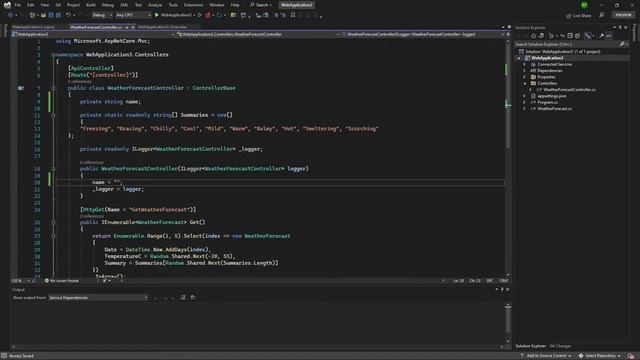640x360 pixels.
Task: Open the Analyze menu
Action: coord(155,5)
